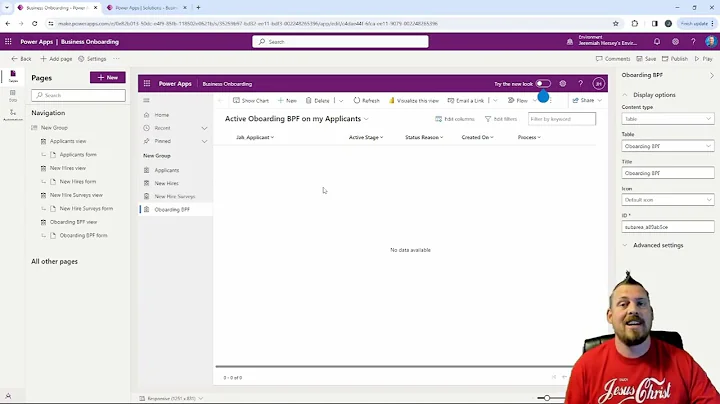Open the Data pane icon in left rail

[13, 95]
